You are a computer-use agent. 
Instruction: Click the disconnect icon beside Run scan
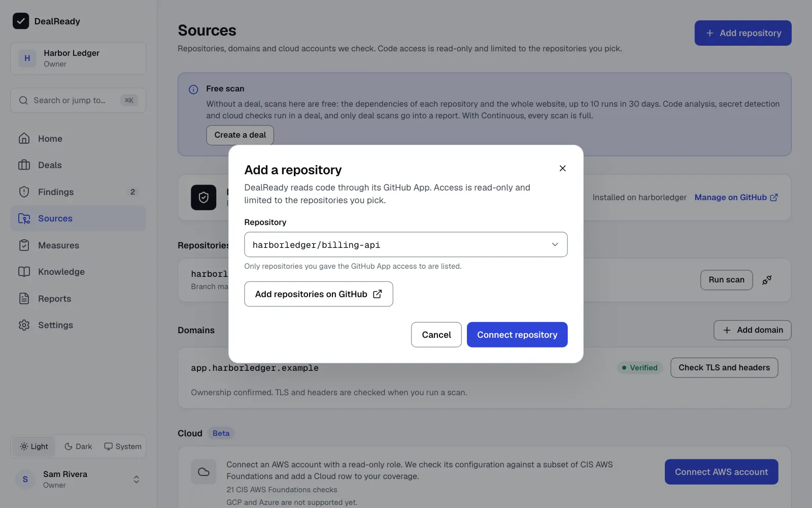tap(767, 280)
